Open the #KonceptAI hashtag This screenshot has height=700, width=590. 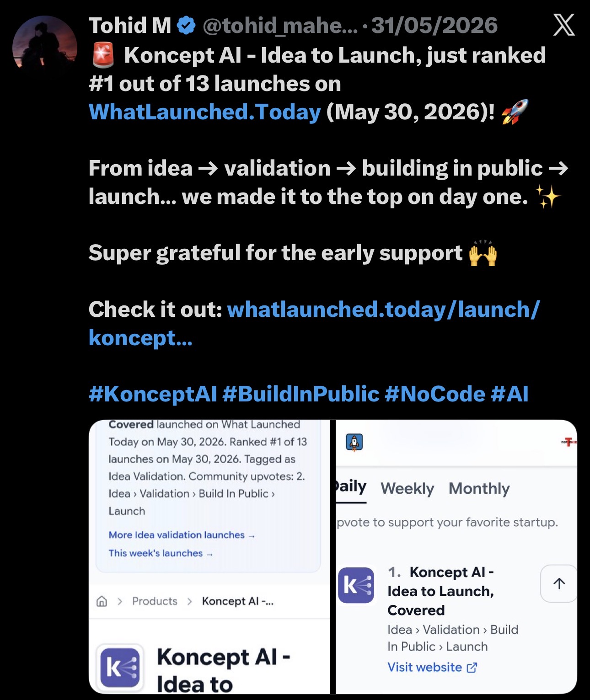point(153,394)
